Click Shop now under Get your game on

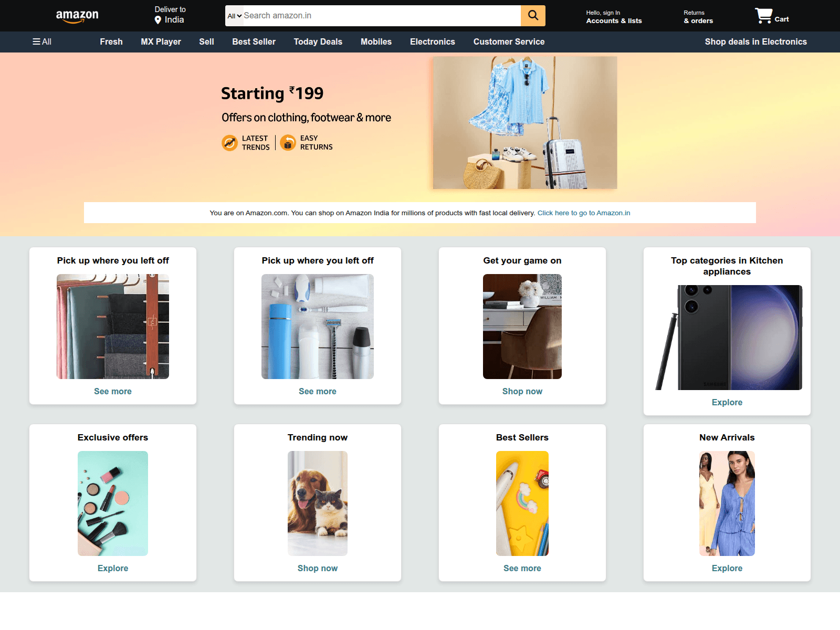[x=522, y=392]
